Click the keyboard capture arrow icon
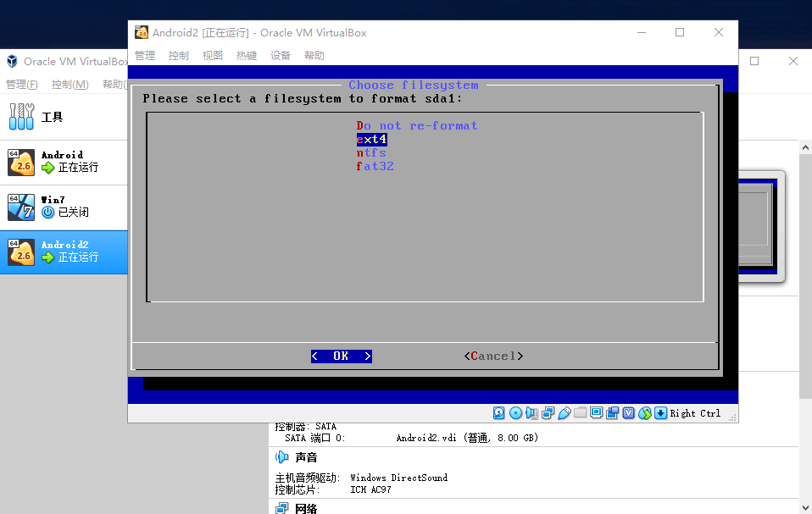Image resolution: width=812 pixels, height=514 pixels. 661,413
